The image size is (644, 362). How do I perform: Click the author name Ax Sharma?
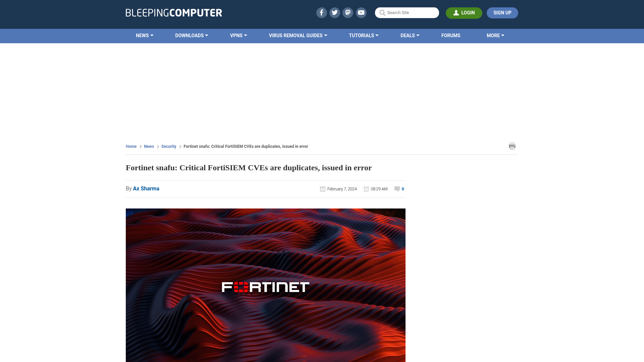pyautogui.click(x=146, y=188)
